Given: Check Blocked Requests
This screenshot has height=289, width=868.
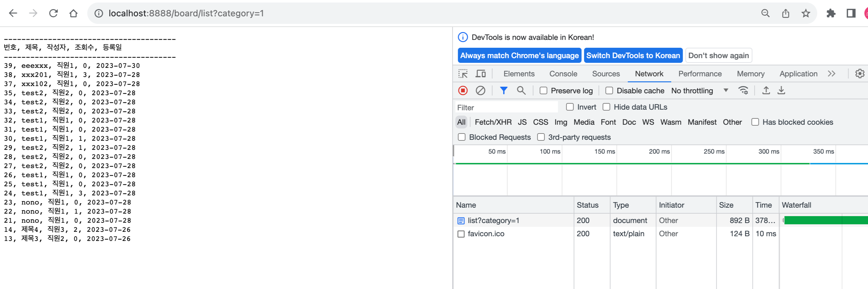Looking at the screenshot, I should point(462,137).
